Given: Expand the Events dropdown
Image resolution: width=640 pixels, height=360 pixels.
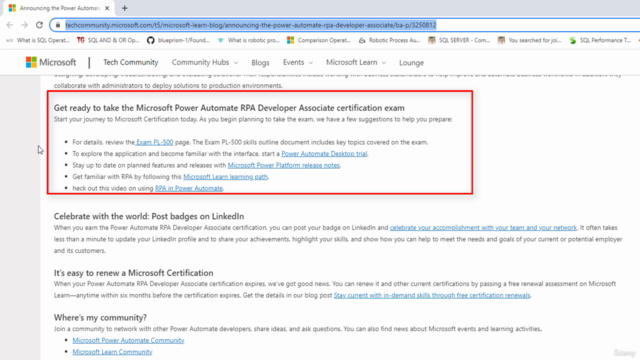Looking at the screenshot, I should (x=298, y=62).
